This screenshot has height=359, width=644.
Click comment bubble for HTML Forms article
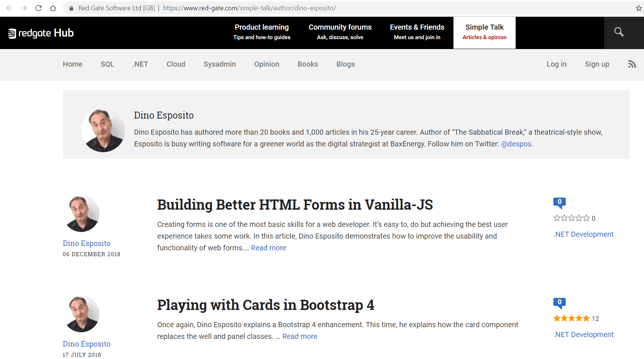point(560,203)
